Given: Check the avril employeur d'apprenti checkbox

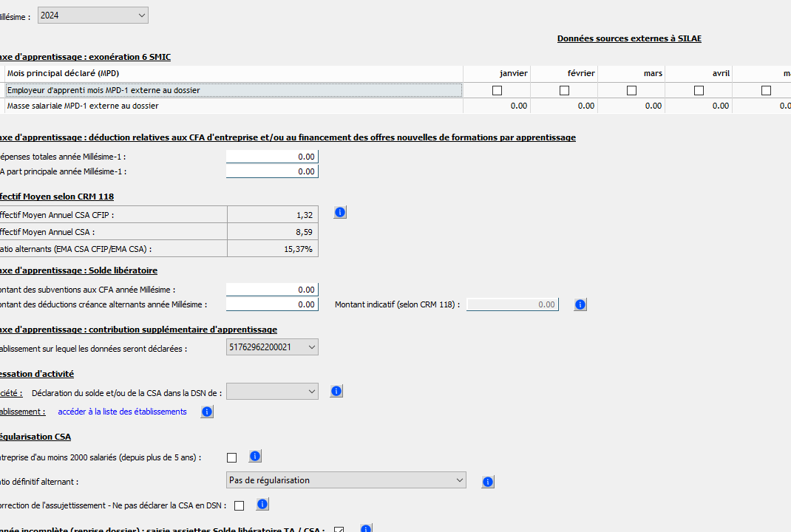Looking at the screenshot, I should pos(699,90).
